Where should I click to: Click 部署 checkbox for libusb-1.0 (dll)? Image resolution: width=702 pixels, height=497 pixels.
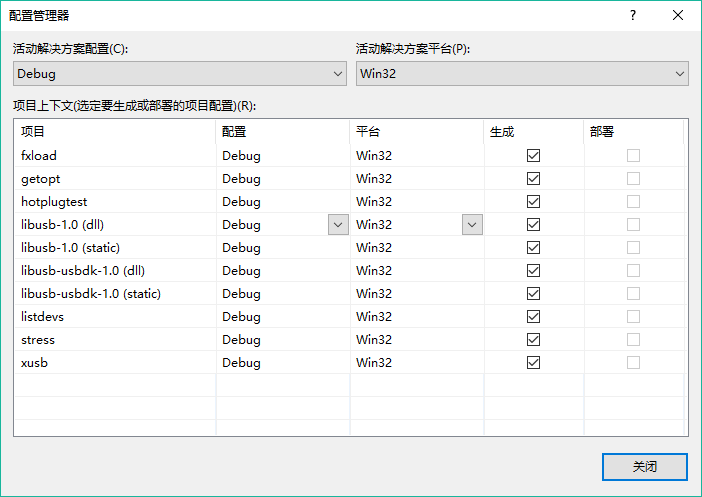click(633, 225)
